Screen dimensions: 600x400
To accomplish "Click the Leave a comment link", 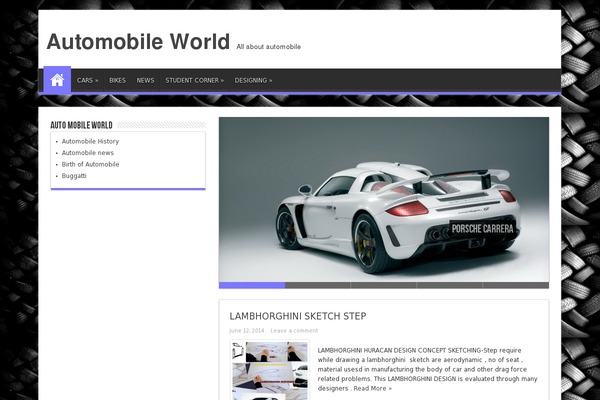I will tap(294, 331).
